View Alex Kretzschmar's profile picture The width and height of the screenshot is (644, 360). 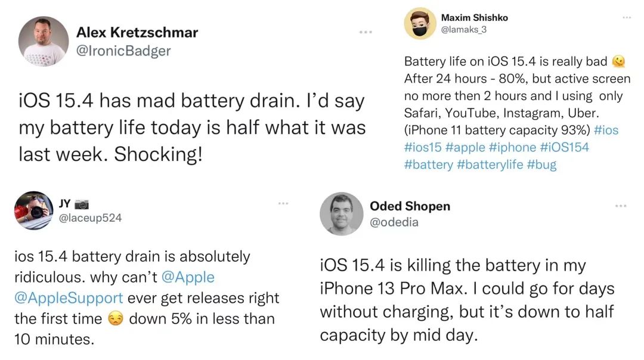(43, 41)
